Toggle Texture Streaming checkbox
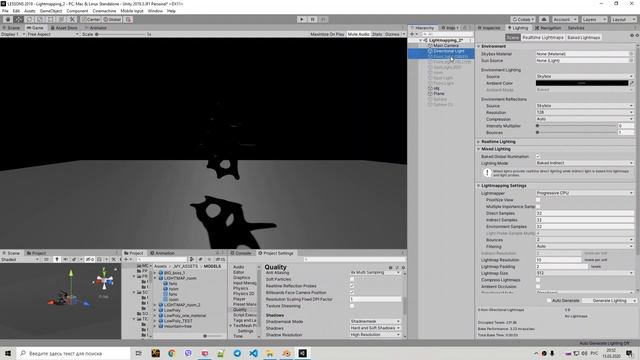 click(352, 306)
